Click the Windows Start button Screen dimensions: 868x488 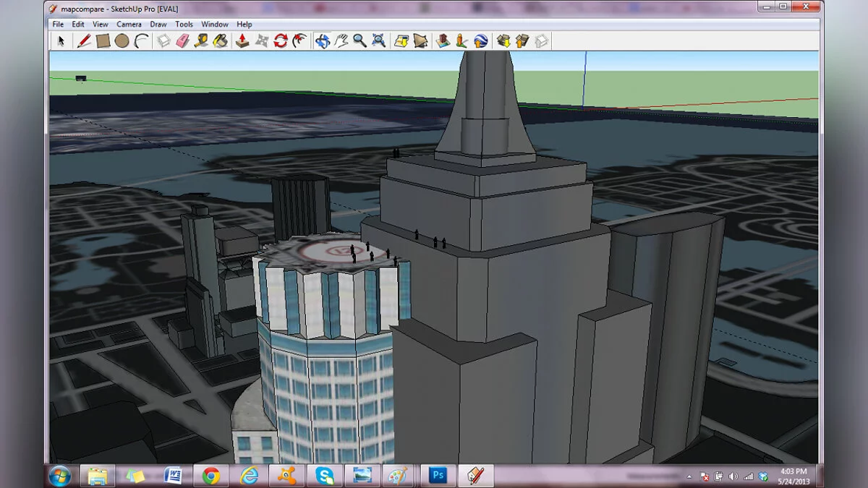pyautogui.click(x=59, y=475)
